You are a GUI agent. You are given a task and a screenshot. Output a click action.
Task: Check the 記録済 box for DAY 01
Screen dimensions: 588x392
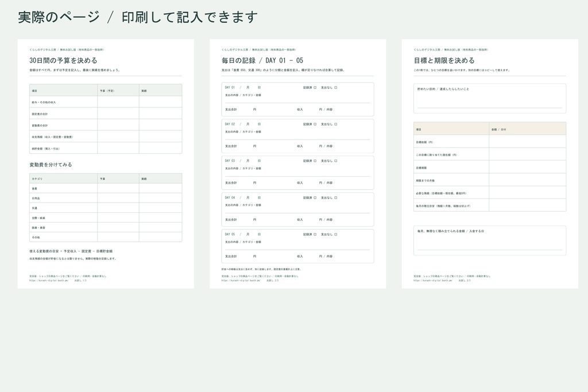point(315,88)
